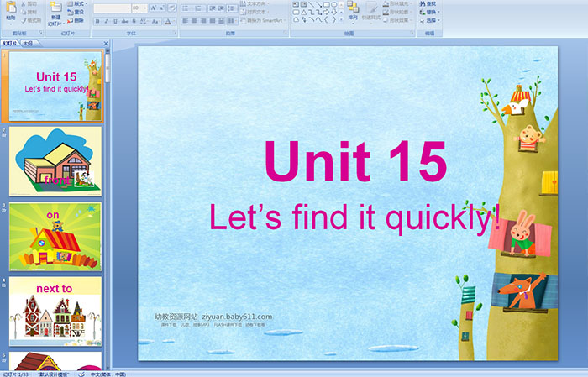This screenshot has height=377, width=588.
Task: Open the Text Direction menu
Action: click(x=255, y=3)
